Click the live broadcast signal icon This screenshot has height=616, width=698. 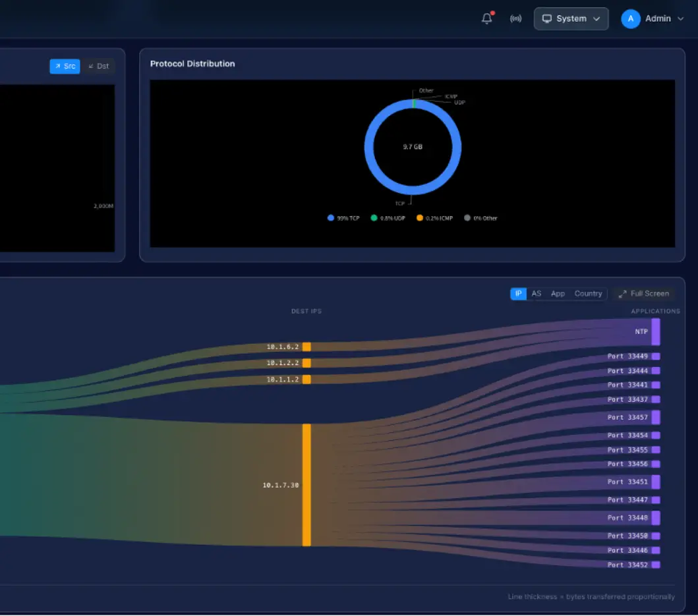(x=515, y=18)
